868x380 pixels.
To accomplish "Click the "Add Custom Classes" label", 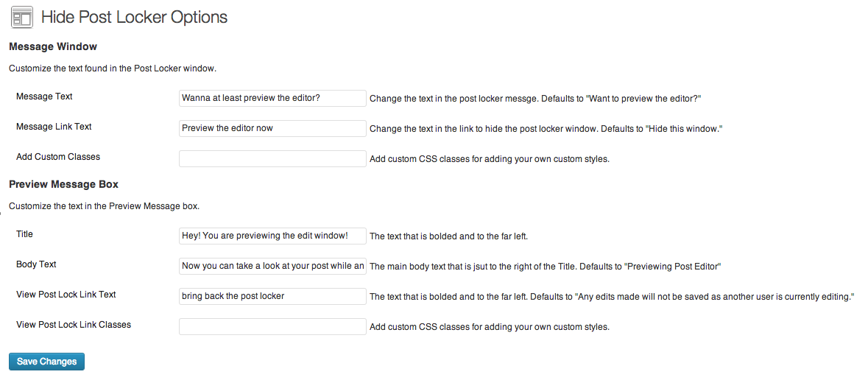I will [58, 157].
